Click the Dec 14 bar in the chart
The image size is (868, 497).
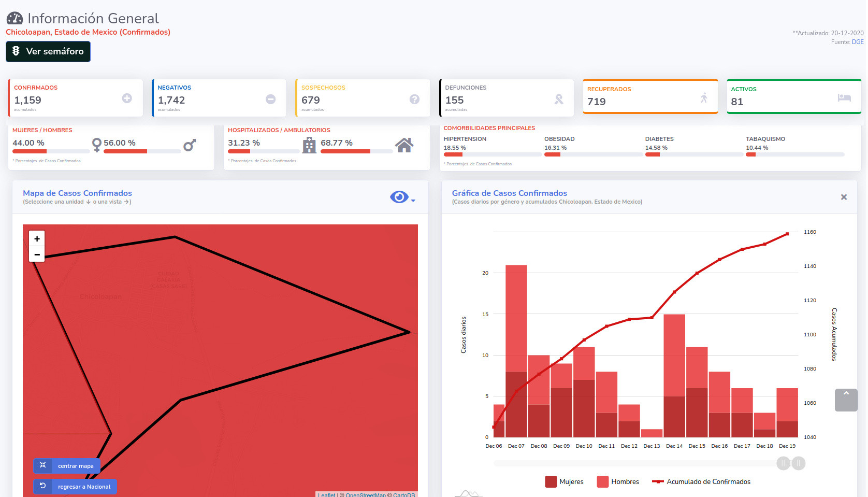coord(674,376)
